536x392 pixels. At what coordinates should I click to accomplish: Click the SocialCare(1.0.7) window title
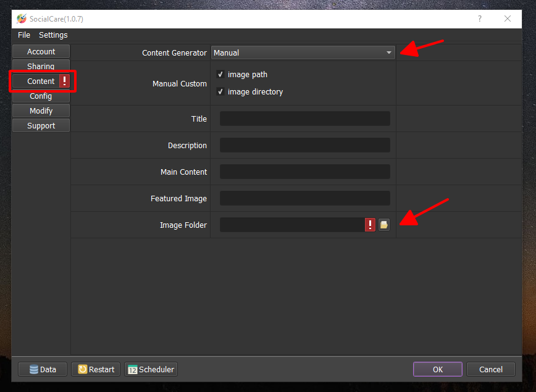pos(56,19)
